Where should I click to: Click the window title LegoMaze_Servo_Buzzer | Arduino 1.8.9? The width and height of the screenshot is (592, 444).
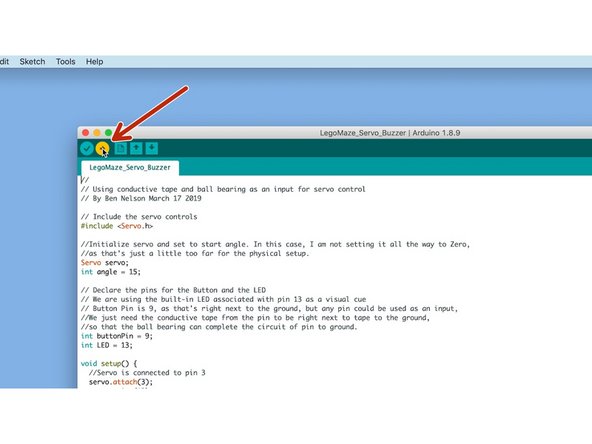(x=390, y=133)
